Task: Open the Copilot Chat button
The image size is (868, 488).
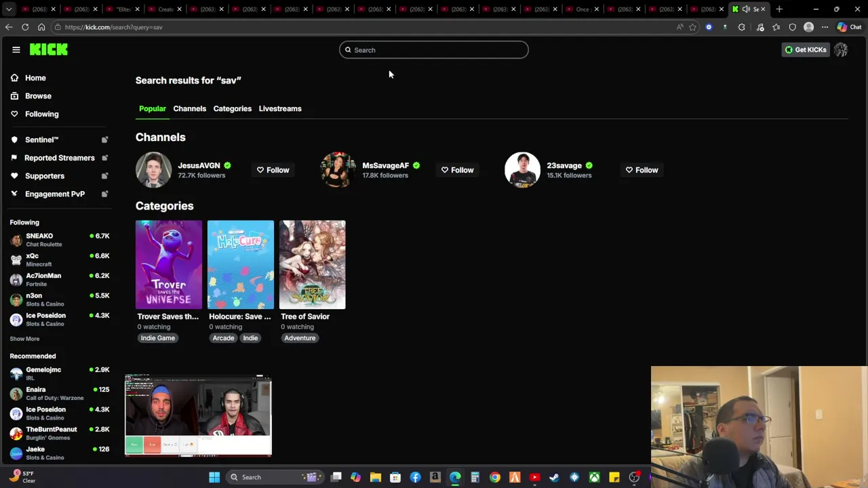Action: click(849, 27)
